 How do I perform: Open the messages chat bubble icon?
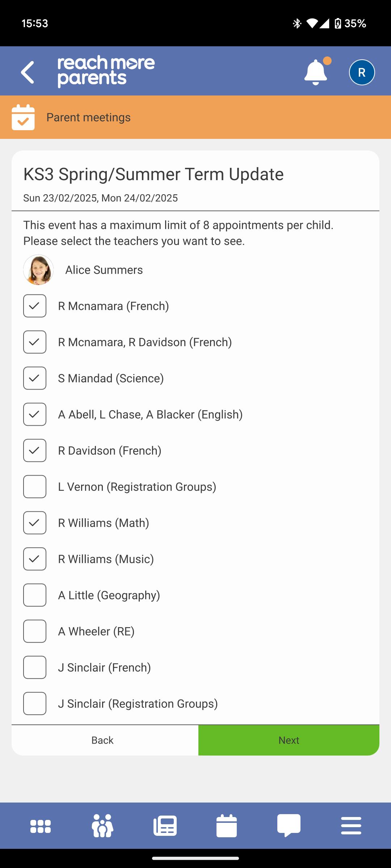tap(289, 826)
